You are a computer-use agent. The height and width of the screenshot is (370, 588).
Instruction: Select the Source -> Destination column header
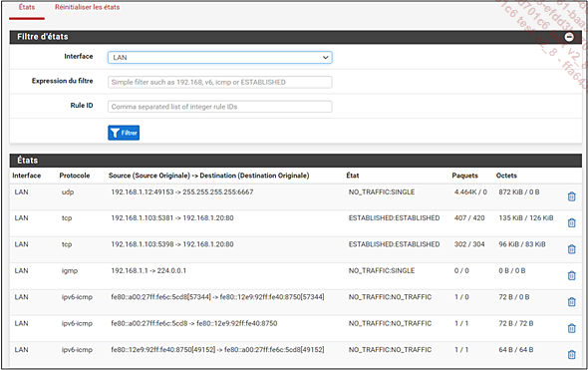(209, 176)
